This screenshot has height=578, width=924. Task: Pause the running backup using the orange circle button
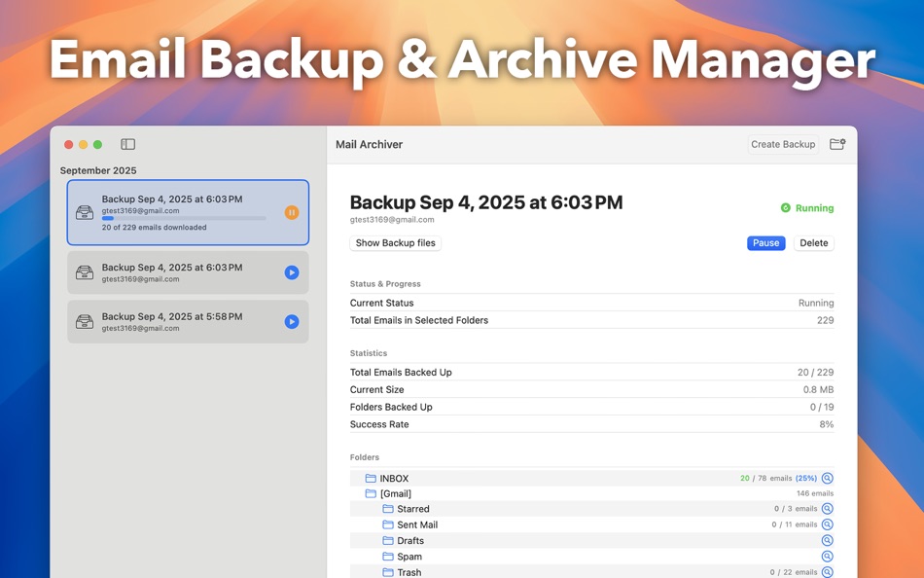(292, 211)
